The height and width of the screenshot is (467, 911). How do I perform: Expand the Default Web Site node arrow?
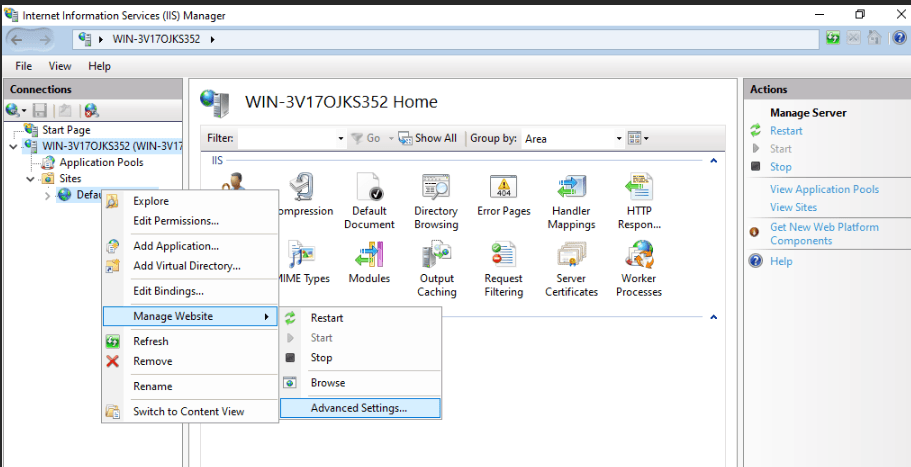[48, 195]
